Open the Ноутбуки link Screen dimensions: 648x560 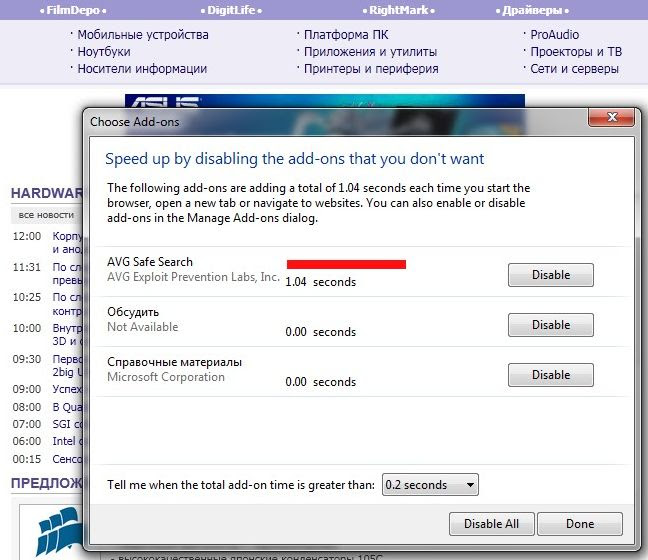coord(104,52)
